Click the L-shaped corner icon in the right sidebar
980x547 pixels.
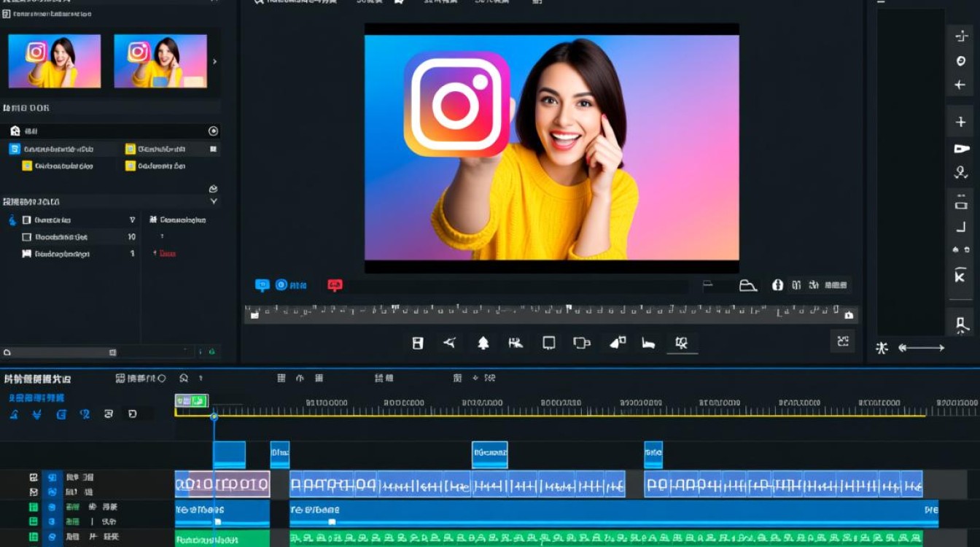coord(961,228)
